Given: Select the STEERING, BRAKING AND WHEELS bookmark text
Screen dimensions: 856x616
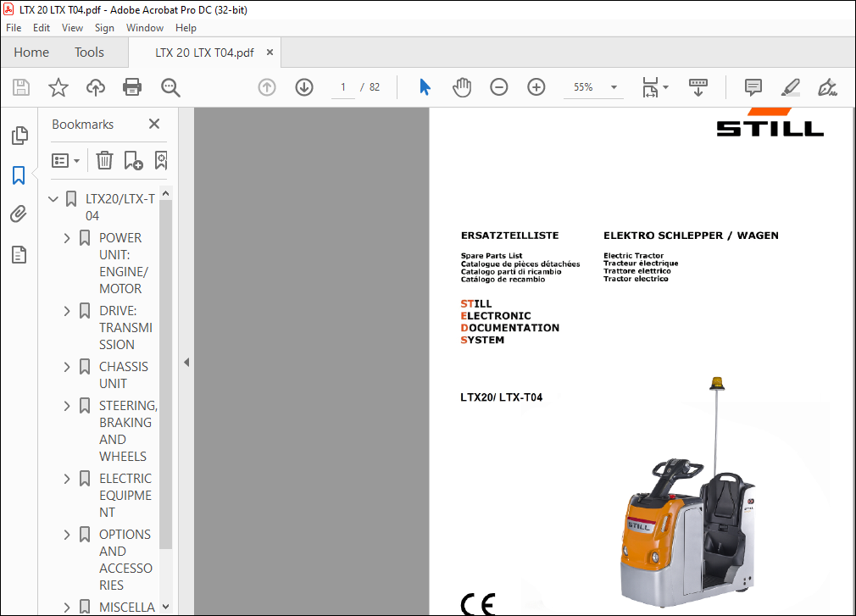Looking at the screenshot, I should (x=128, y=431).
